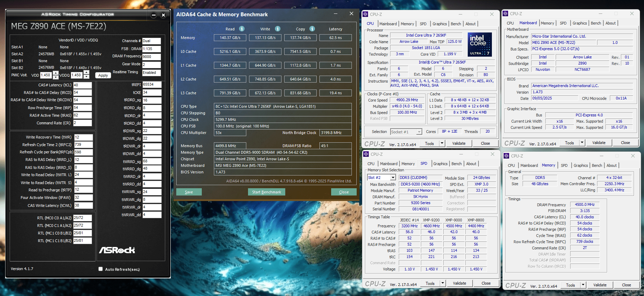
Task: Click the info icon beside Write column
Action: tap(278, 29)
